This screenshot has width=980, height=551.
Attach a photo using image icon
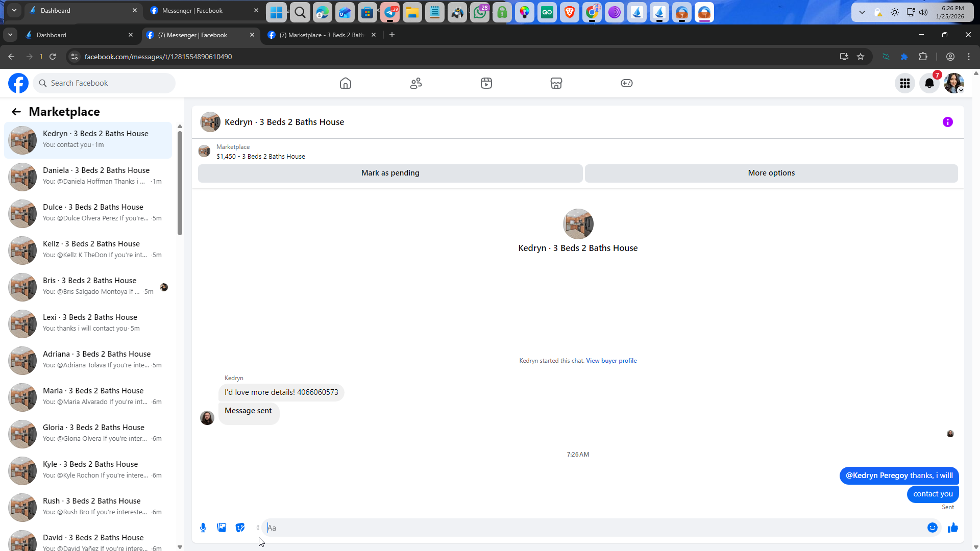tap(222, 528)
